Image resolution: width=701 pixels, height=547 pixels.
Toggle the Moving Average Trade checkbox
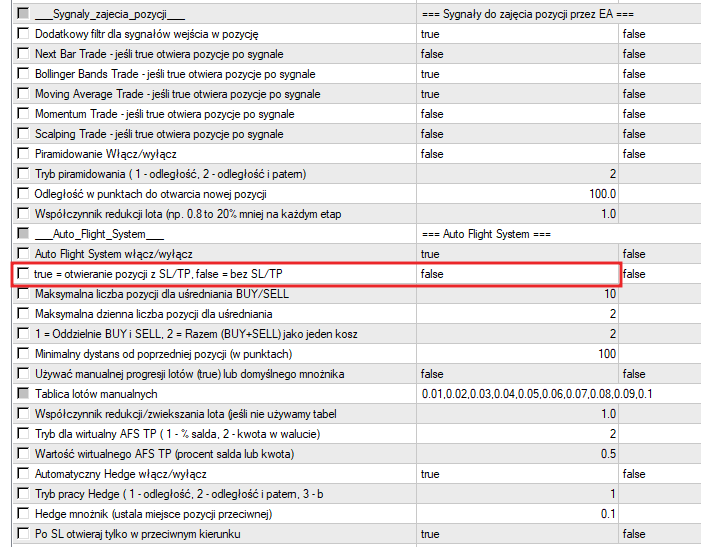point(24,94)
